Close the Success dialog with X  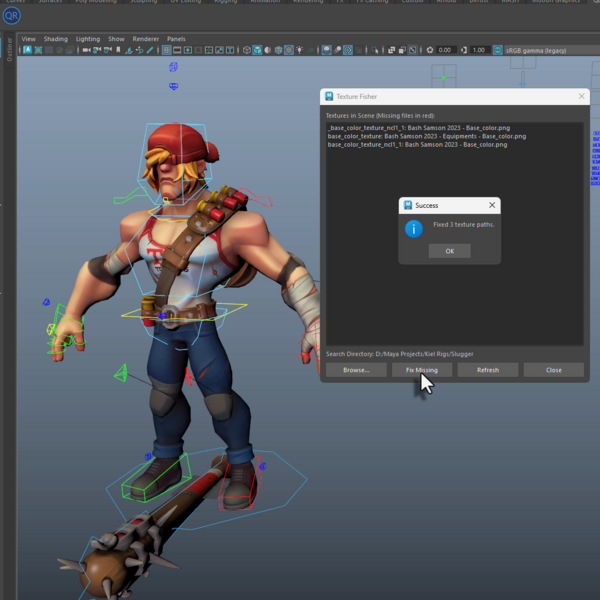coord(492,205)
